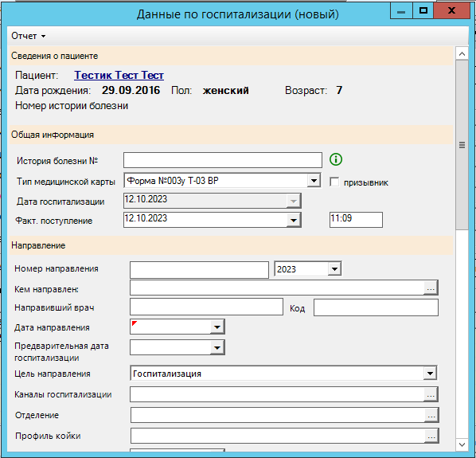Open patient link Тестик Тест Тест

(119, 75)
